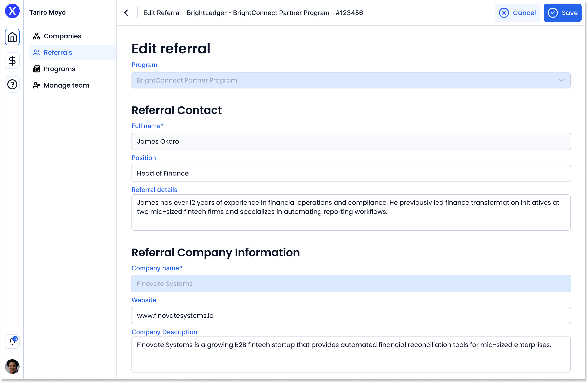The width and height of the screenshot is (588, 383).
Task: Open the home icon in sidebar
Action: coord(12,37)
